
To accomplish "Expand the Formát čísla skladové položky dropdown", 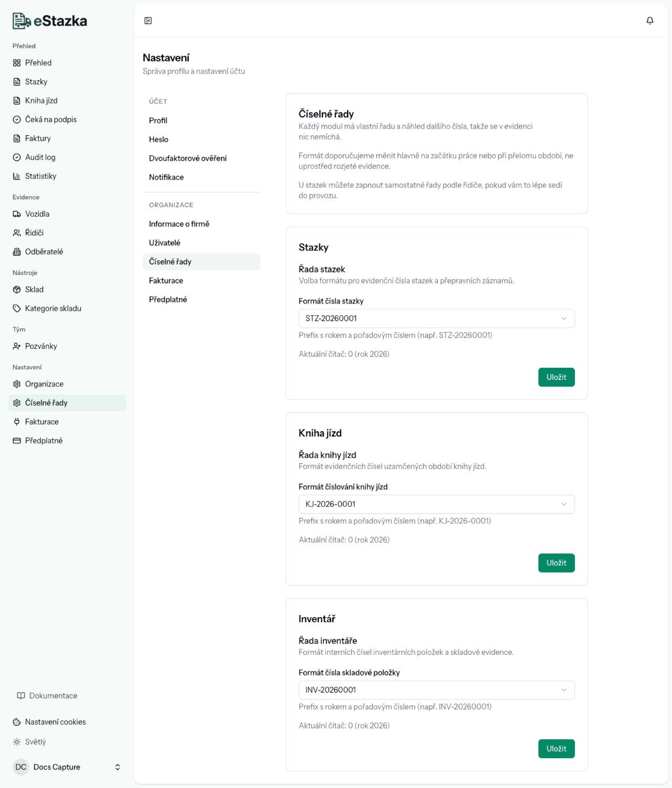I will (436, 690).
